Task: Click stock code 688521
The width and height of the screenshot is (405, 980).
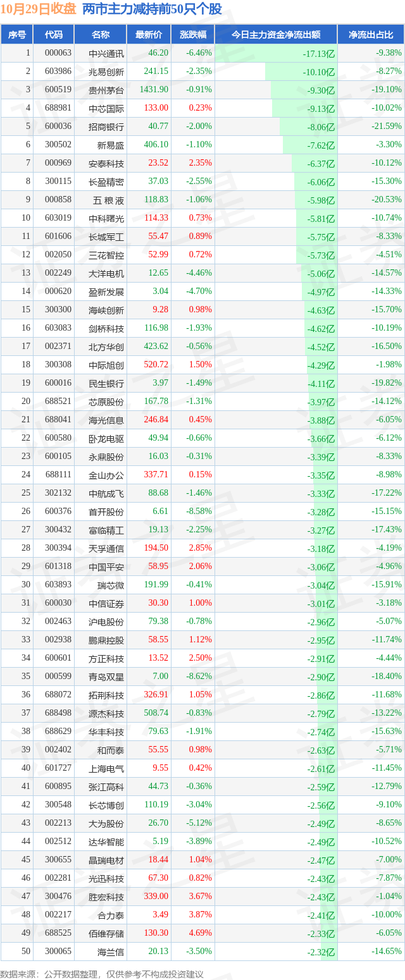Action: (x=58, y=401)
